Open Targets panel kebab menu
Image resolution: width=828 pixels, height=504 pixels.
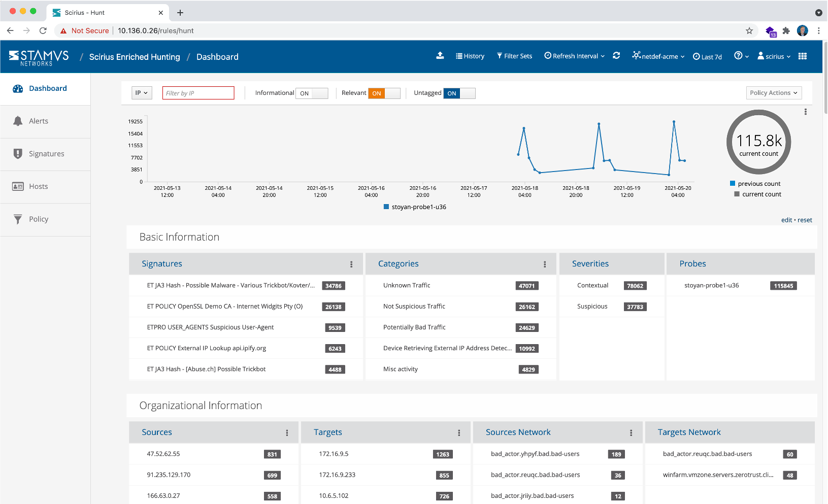[x=459, y=433]
